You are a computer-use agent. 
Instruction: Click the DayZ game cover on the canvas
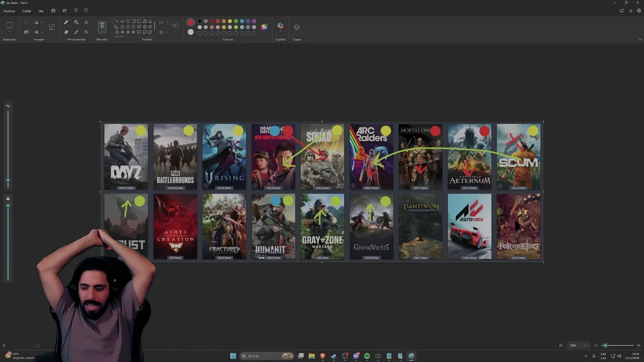point(126,157)
